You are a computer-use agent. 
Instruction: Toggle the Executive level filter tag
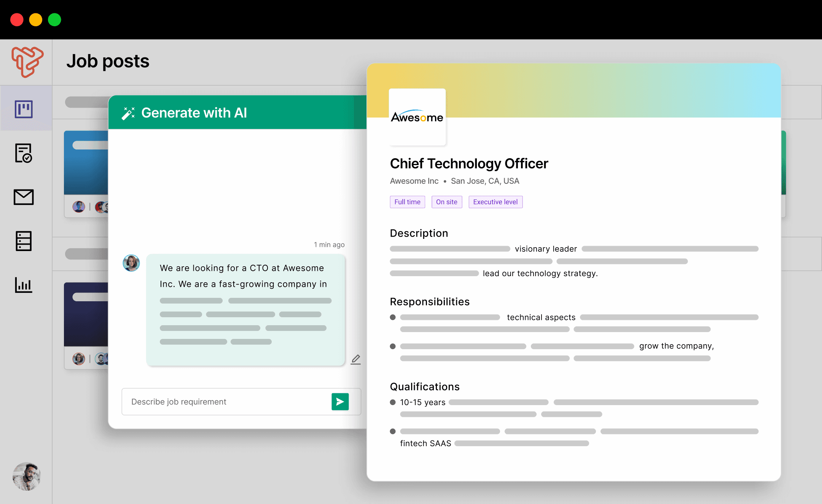[495, 202]
